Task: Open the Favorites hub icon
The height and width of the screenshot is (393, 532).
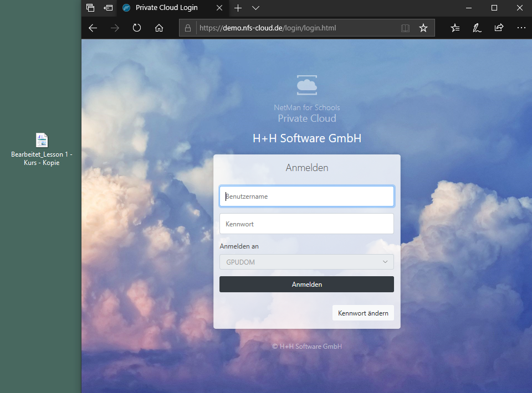Action: (x=455, y=28)
